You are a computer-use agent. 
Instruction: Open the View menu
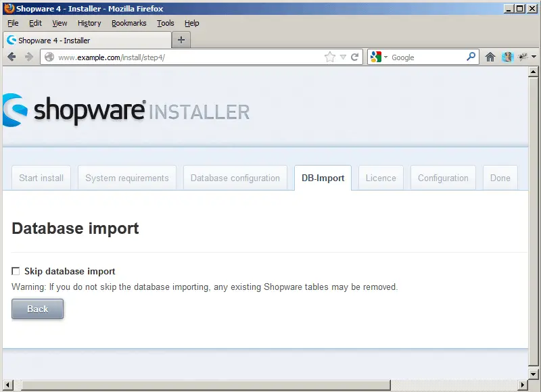tap(60, 23)
